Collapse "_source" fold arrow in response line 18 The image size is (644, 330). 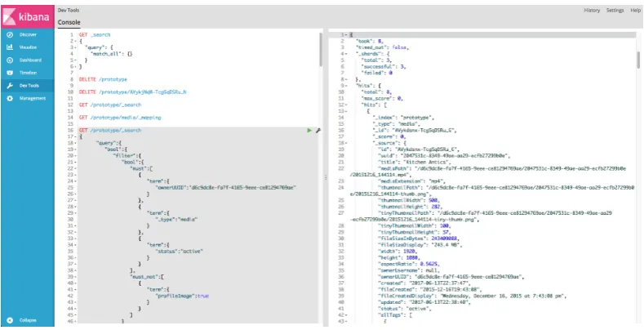click(x=346, y=144)
